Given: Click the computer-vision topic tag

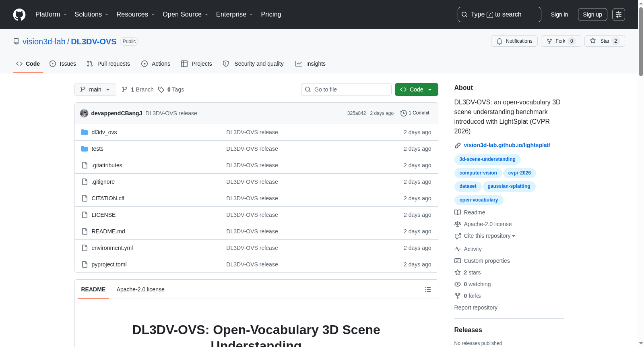Looking at the screenshot, I should [478, 173].
